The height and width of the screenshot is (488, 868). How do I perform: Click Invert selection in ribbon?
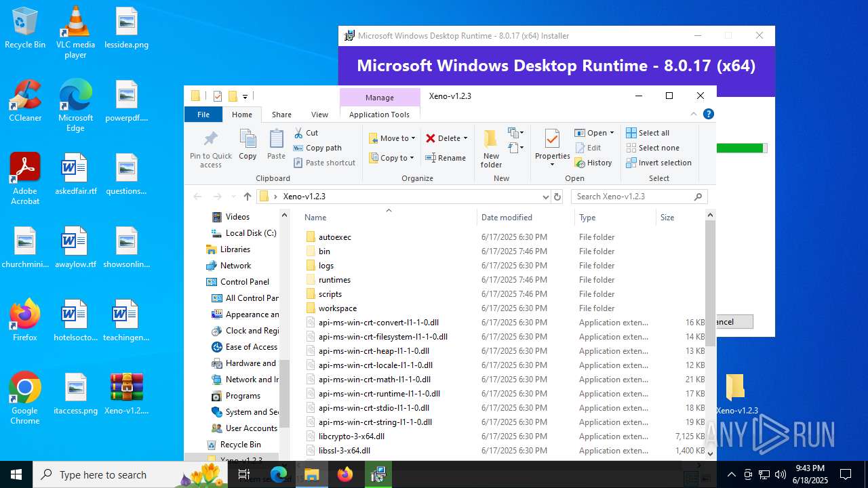[x=658, y=163]
